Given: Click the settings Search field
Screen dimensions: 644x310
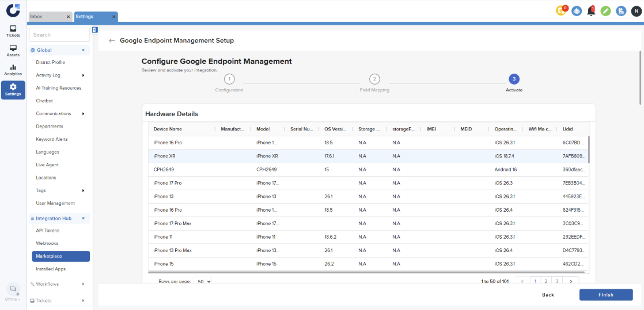Looking at the screenshot, I should [x=59, y=35].
